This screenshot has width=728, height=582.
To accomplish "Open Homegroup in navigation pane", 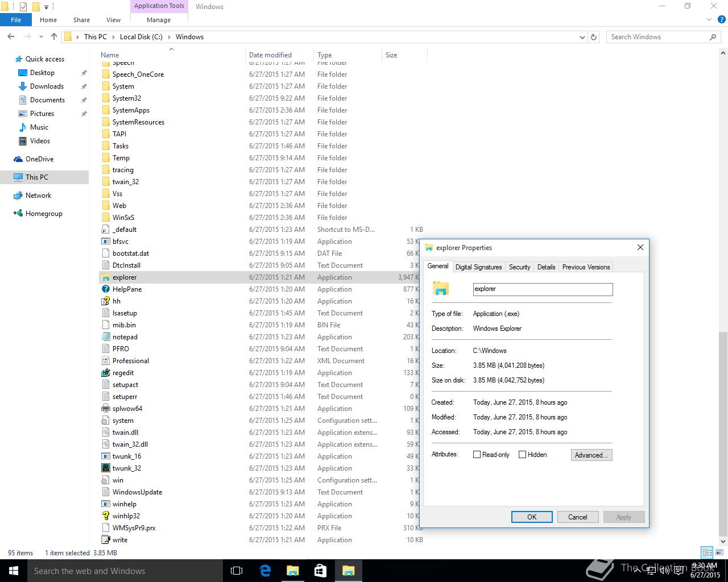I will tap(44, 214).
